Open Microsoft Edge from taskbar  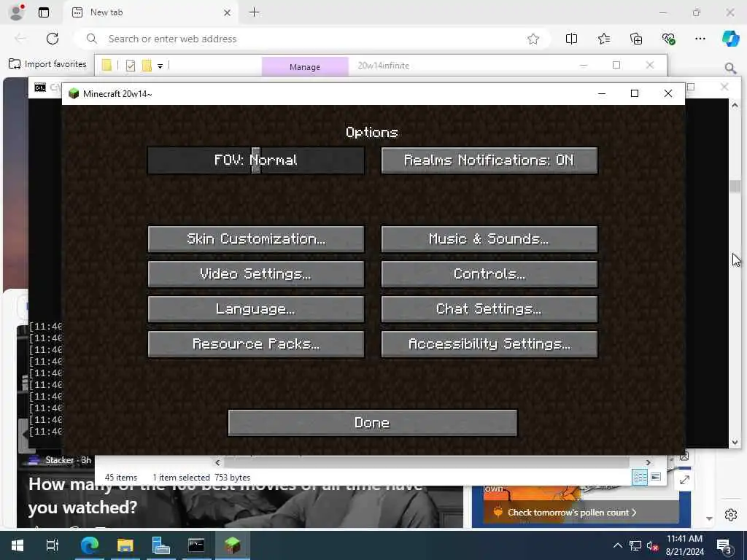[89, 545]
